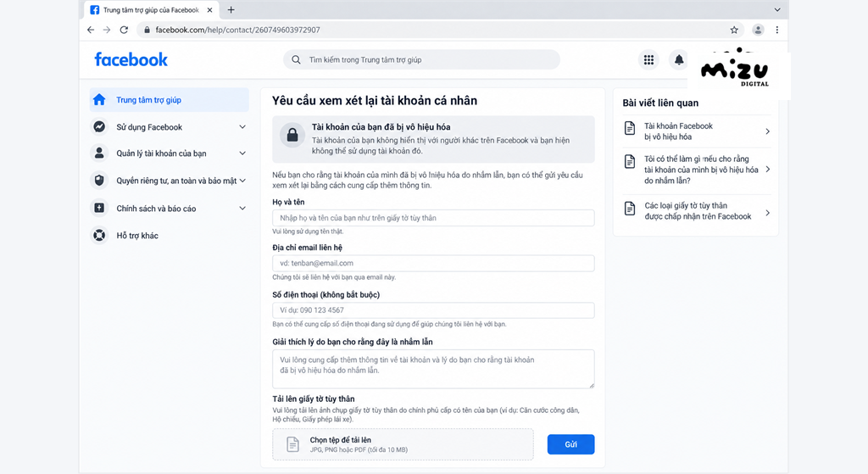Click the person icon beside Quản lý tài khoản
The width and height of the screenshot is (868, 474).
(x=99, y=153)
